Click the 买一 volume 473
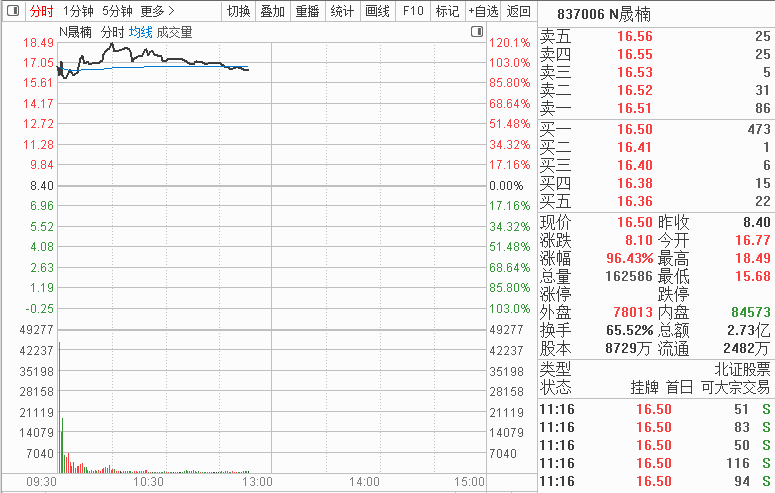The image size is (775, 493). click(759, 129)
